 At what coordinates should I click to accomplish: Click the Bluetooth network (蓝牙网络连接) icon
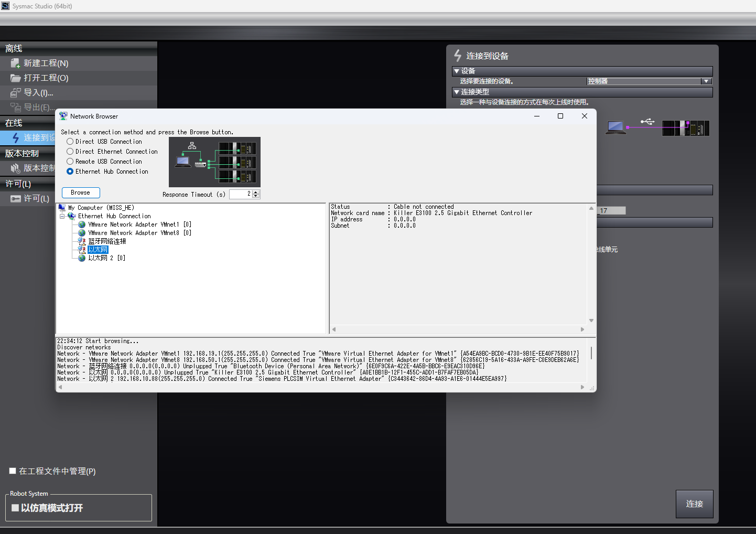click(x=82, y=241)
